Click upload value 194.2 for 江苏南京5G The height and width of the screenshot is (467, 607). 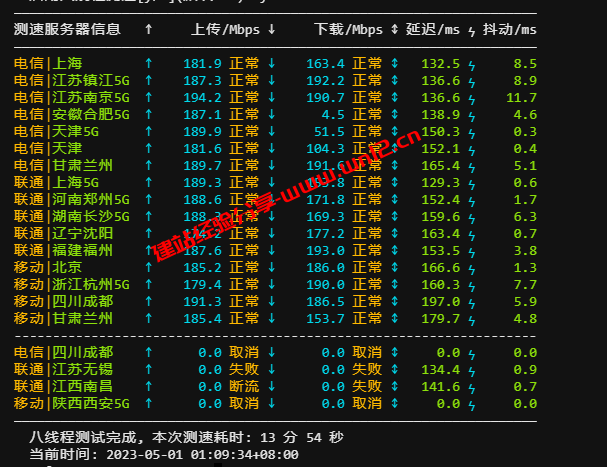click(202, 98)
